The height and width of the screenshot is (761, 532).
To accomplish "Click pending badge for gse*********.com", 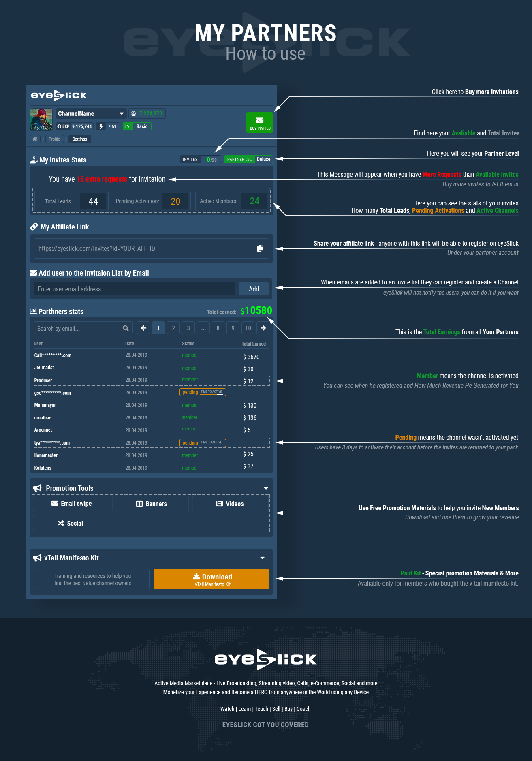I will pos(203,392).
